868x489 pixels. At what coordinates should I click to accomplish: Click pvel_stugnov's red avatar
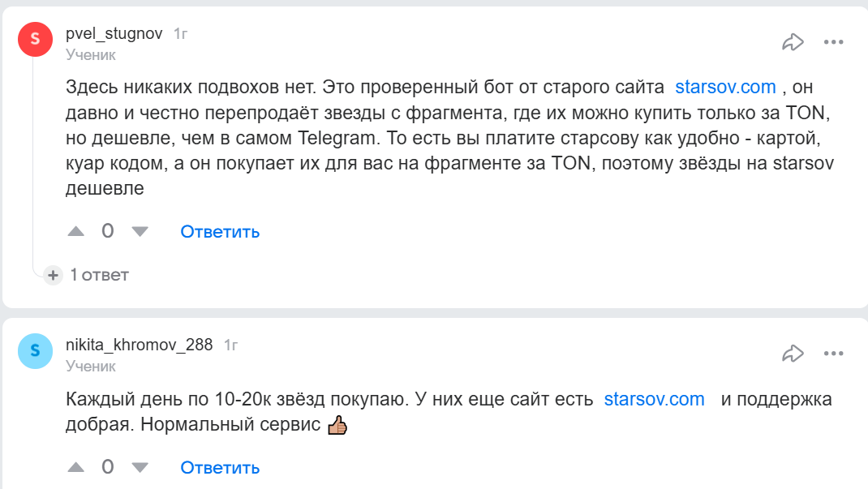pyautogui.click(x=35, y=39)
